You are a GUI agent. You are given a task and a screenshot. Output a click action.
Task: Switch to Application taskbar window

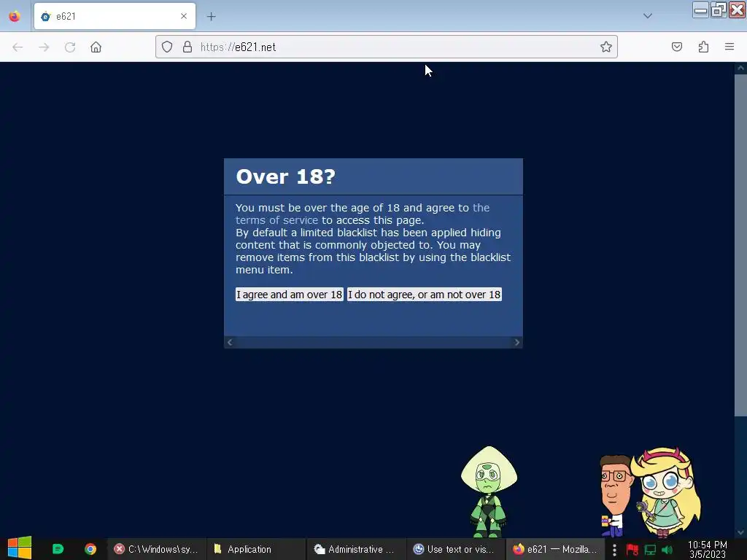point(255,549)
